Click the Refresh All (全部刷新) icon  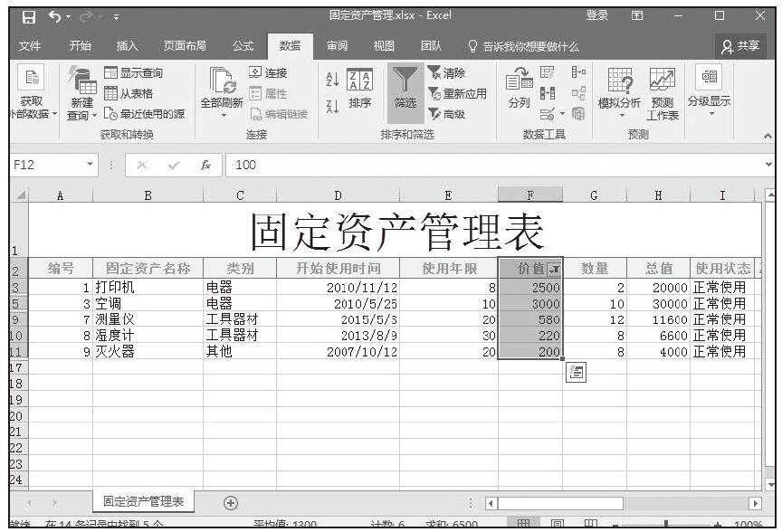tap(222, 91)
